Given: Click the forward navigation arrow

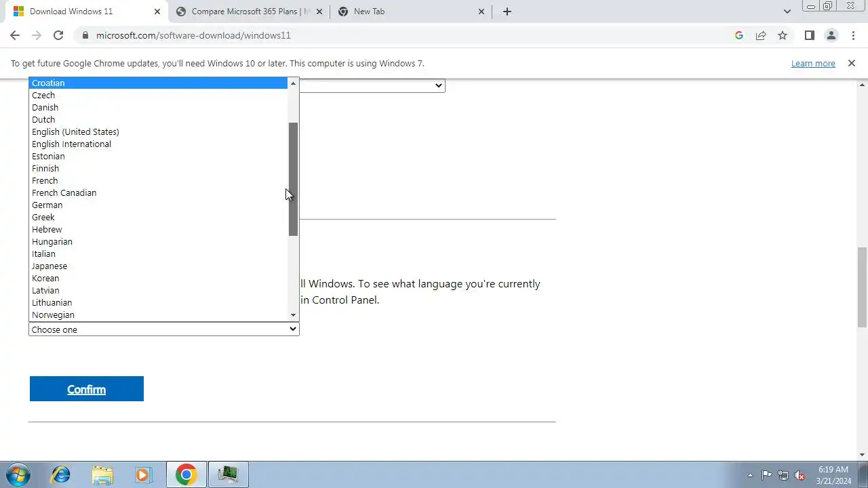Looking at the screenshot, I should 37,35.
